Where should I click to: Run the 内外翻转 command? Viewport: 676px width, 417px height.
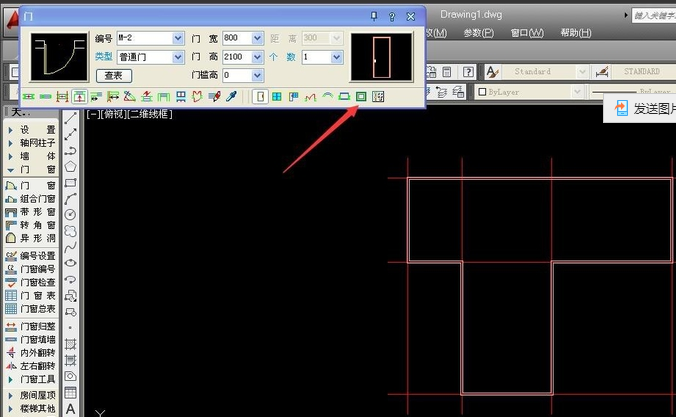tap(31, 353)
